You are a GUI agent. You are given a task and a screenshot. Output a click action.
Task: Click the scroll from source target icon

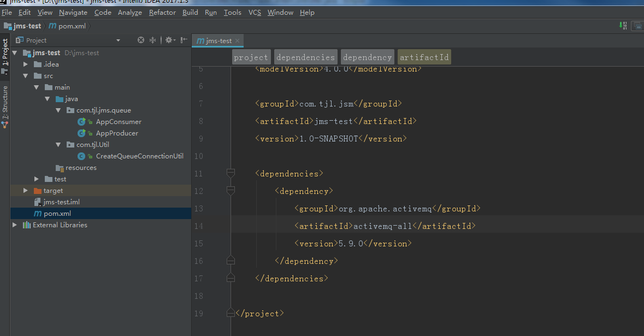pyautogui.click(x=141, y=40)
